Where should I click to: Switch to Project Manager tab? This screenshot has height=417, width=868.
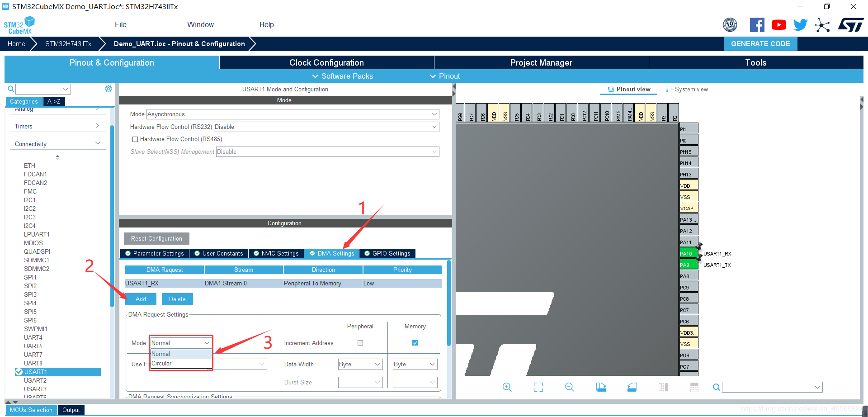tap(541, 62)
